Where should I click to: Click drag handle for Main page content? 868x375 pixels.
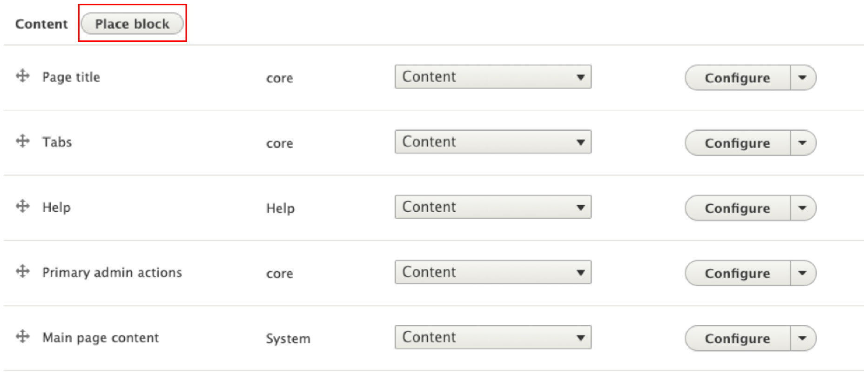click(x=22, y=336)
